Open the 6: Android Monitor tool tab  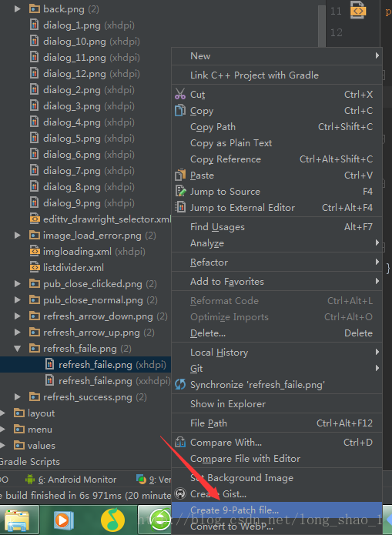click(71, 479)
